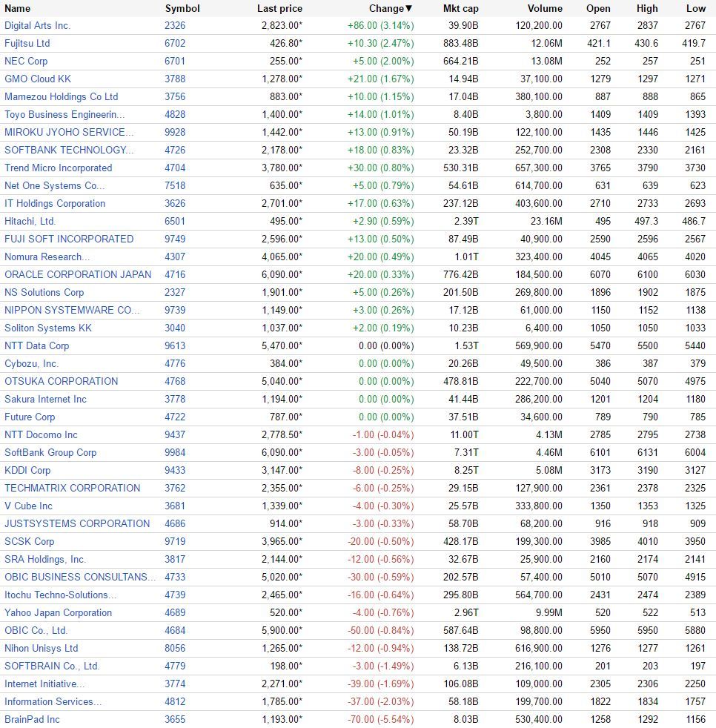The width and height of the screenshot is (716, 728).
Task: Click ticker symbol 9437
Action: tap(175, 434)
